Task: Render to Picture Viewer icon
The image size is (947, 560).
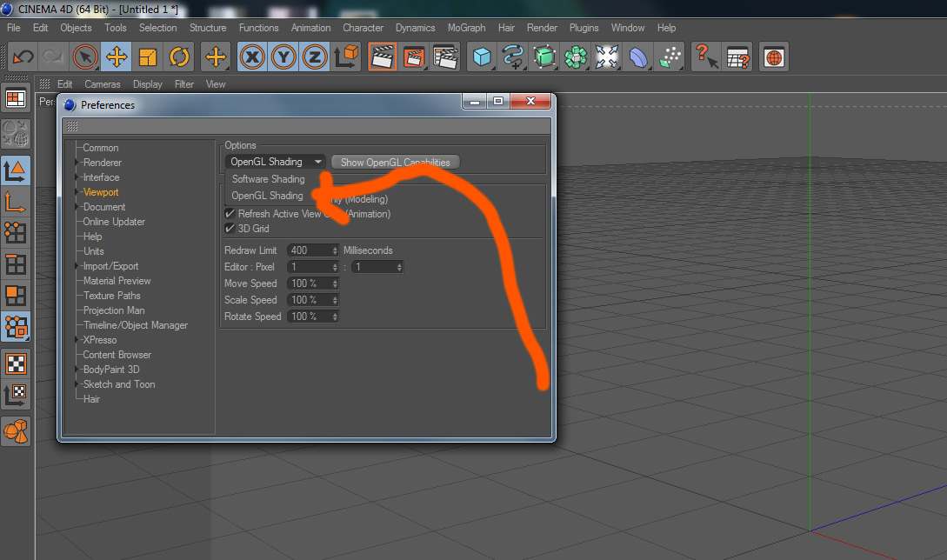Action: point(414,57)
